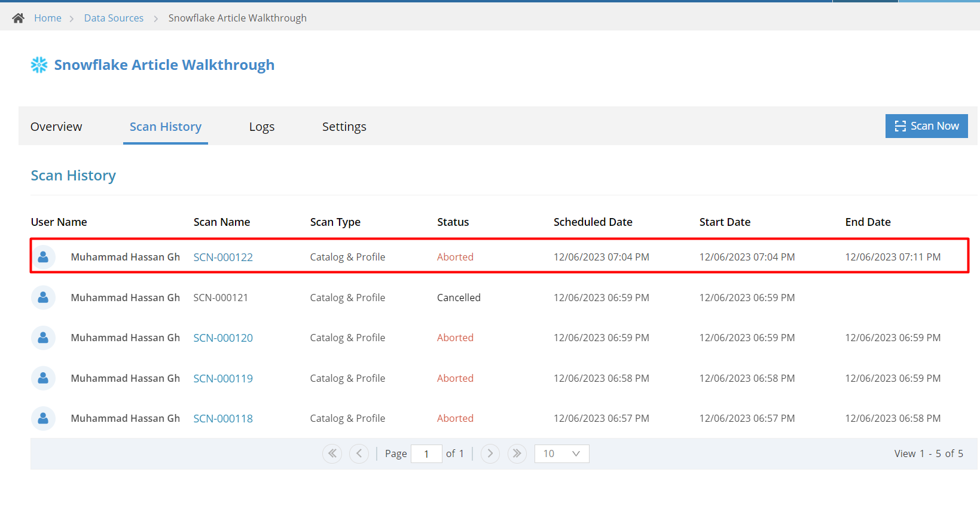
Task: Click Catalog & Profile in SCN-000121 row
Action: pos(347,298)
